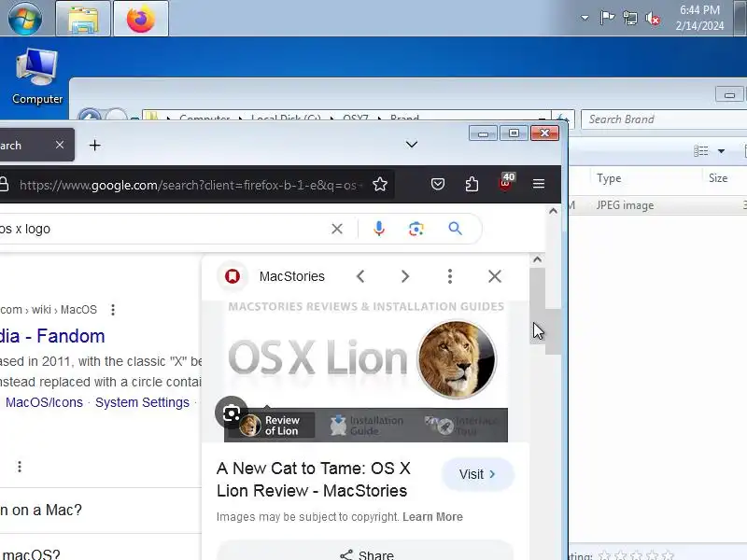The image size is (747, 560).
Task: Click the 'os x logo' search field
Action: pos(162,229)
